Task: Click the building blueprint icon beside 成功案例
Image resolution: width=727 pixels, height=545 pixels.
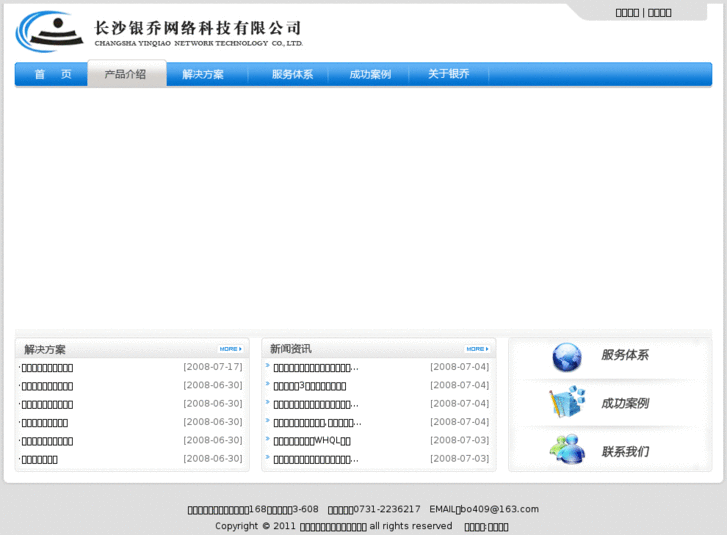Action: [x=567, y=401]
